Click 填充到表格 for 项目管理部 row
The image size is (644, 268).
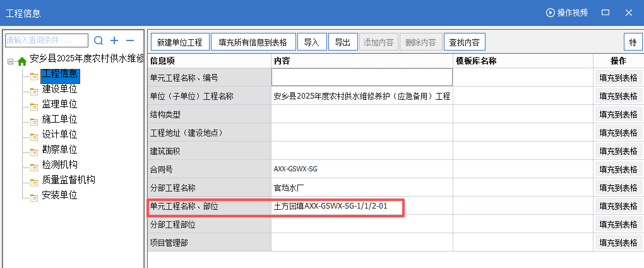pos(619,243)
